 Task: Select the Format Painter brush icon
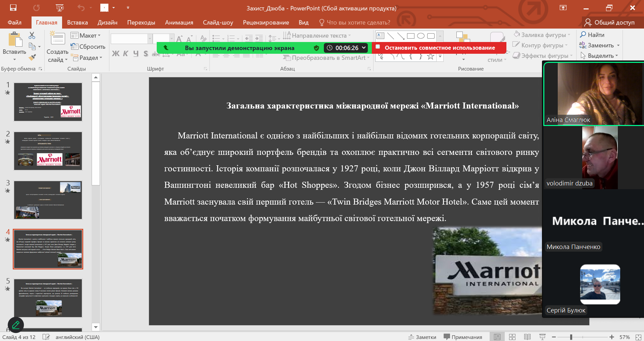[x=32, y=57]
